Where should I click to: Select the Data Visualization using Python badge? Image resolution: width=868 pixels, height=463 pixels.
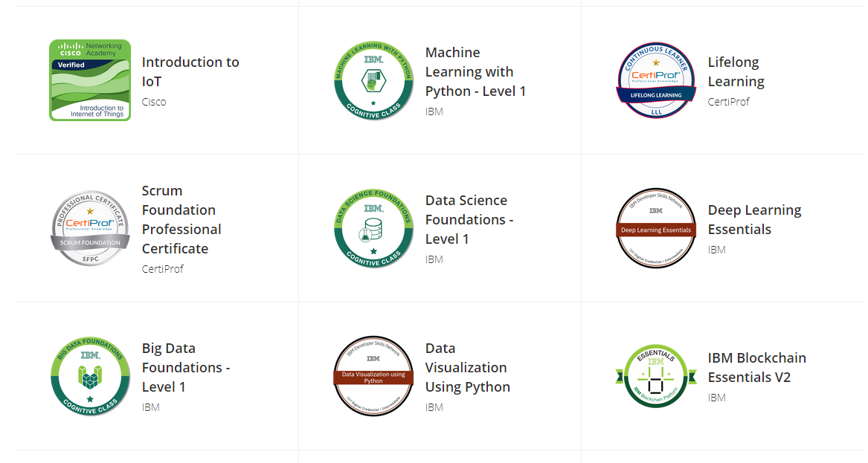pos(373,376)
